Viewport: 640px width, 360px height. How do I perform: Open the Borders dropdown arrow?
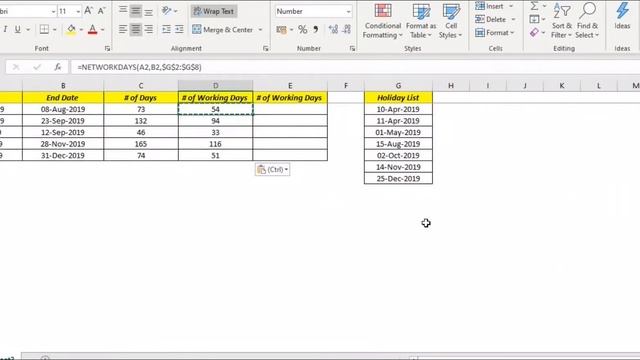coord(54,29)
